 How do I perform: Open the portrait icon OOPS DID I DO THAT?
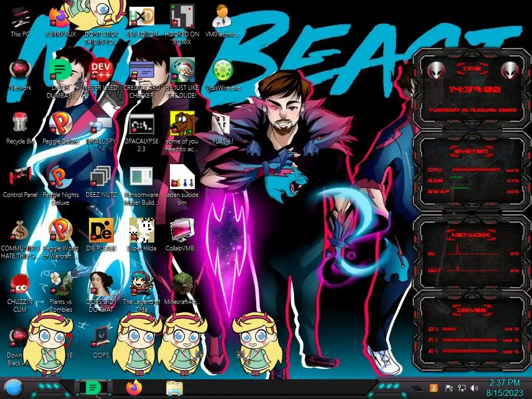(101, 292)
